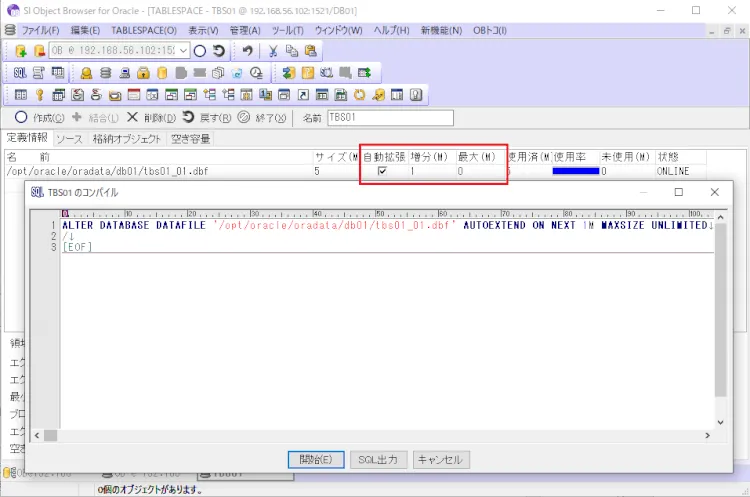
Task: Click the 名前 input field containing TBS01
Action: pyautogui.click(x=390, y=118)
